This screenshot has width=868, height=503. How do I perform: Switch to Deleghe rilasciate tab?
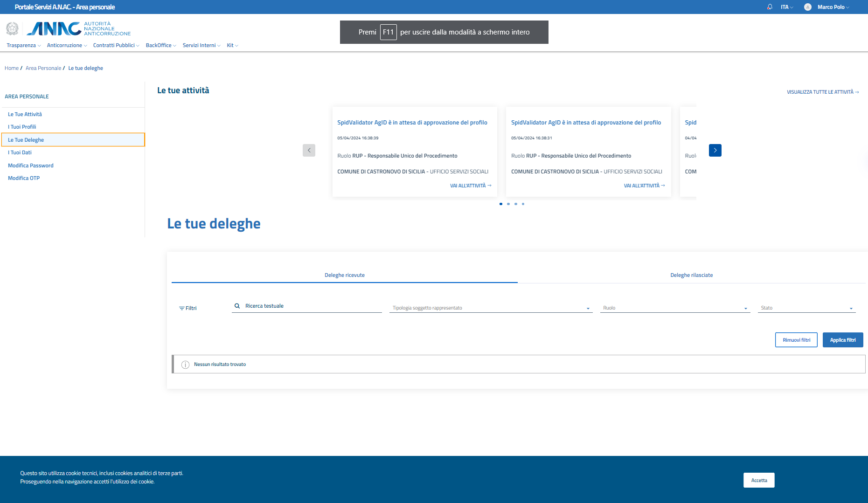tap(691, 275)
